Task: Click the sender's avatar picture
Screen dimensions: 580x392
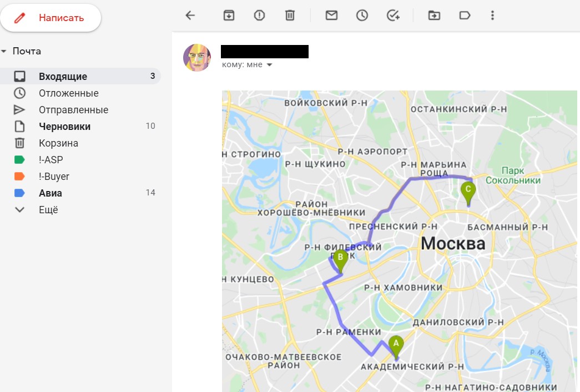Action: [x=197, y=58]
